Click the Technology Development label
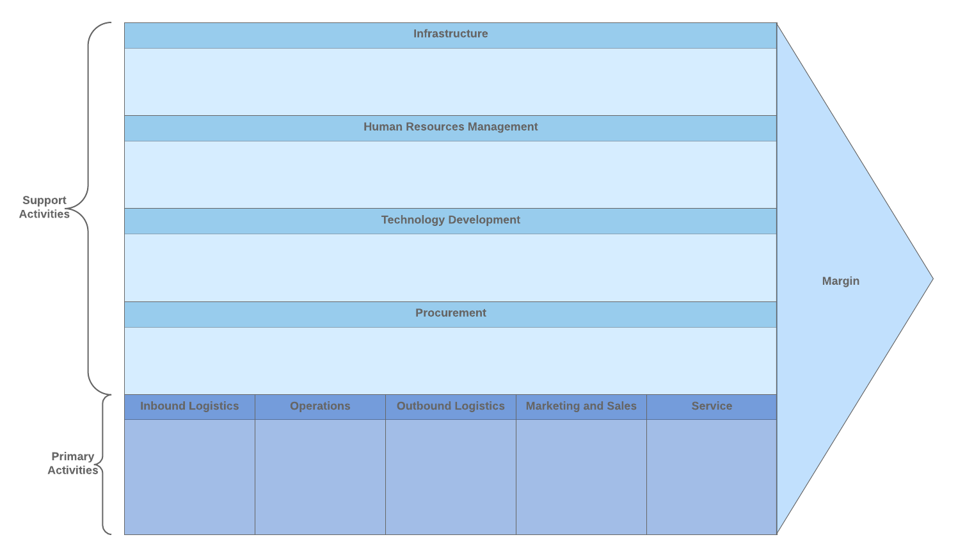This screenshot has height=560, width=958. point(450,220)
